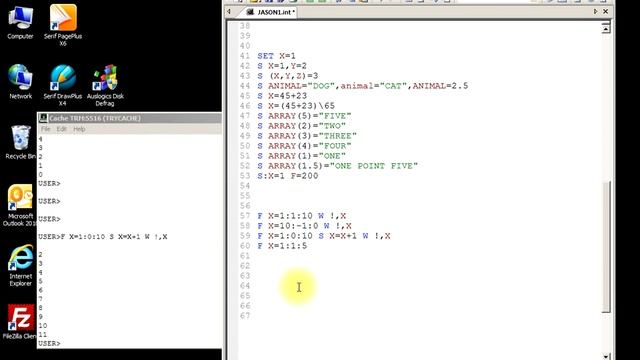
Task: Click terminal command USER>F X=1:0:10
Action: 102,237
